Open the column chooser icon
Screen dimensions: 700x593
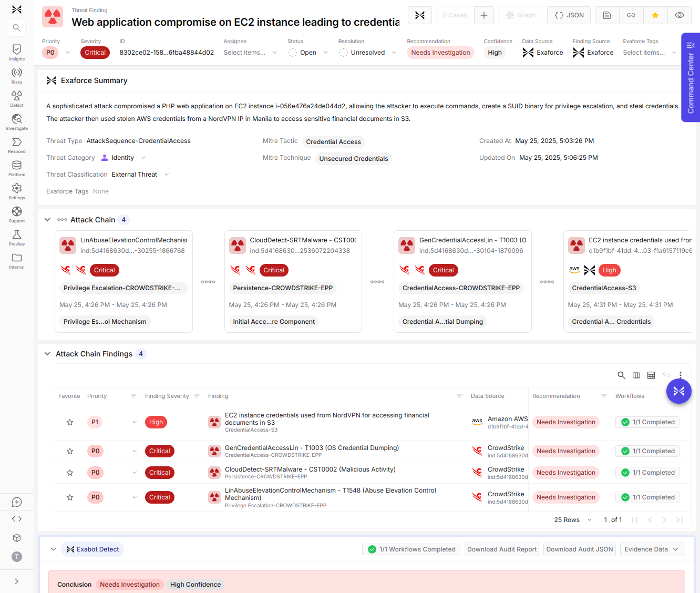click(x=636, y=375)
